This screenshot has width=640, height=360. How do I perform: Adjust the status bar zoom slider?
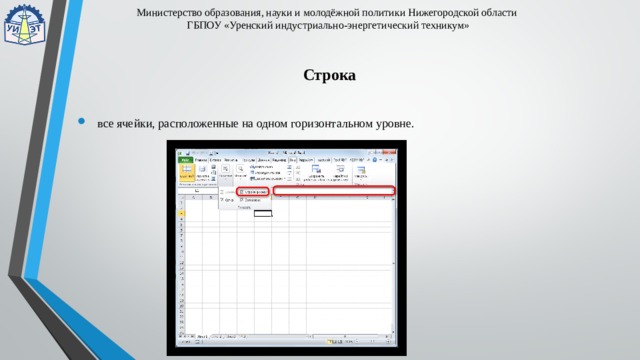(x=373, y=342)
